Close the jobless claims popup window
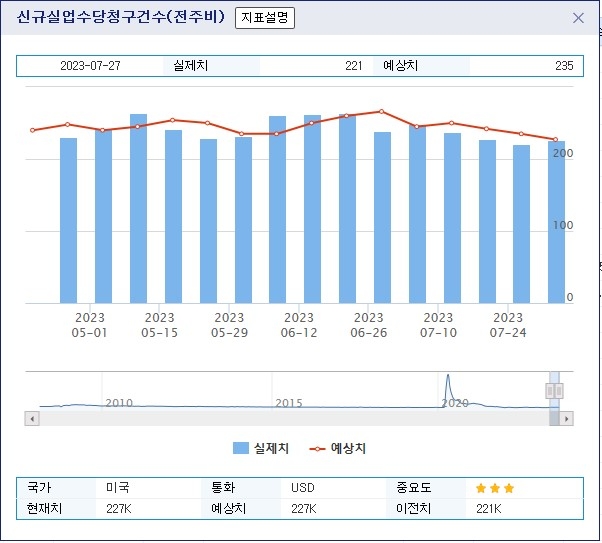Screen dimensions: 602x543 pos(578,18)
